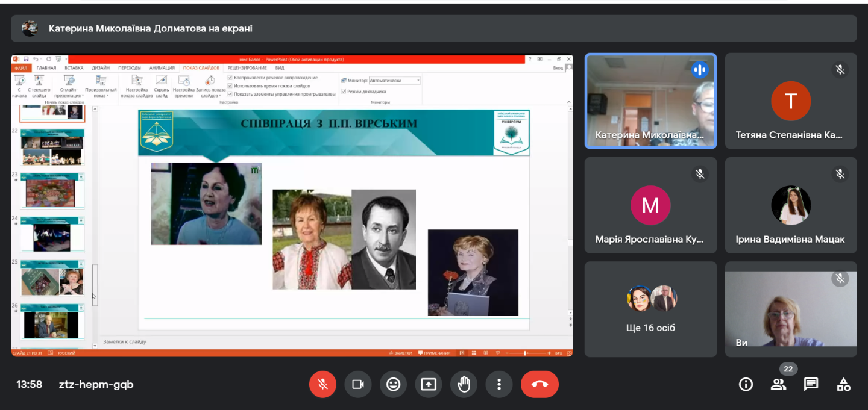Open the АНИМАЦИЯ ribbon tab

point(162,68)
